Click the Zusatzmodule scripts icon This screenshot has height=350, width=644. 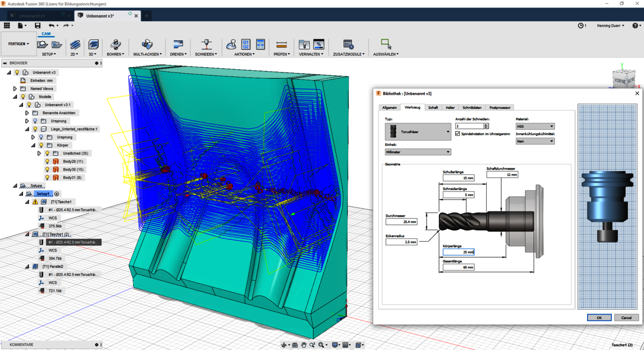pyautogui.click(x=348, y=45)
